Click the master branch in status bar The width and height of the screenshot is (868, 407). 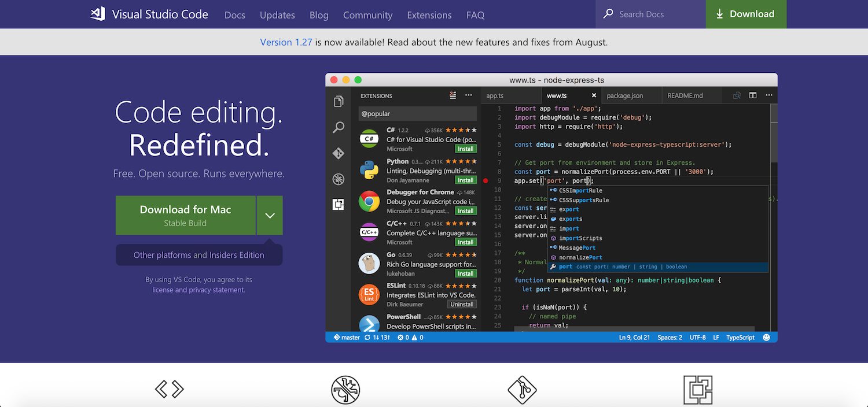point(346,338)
